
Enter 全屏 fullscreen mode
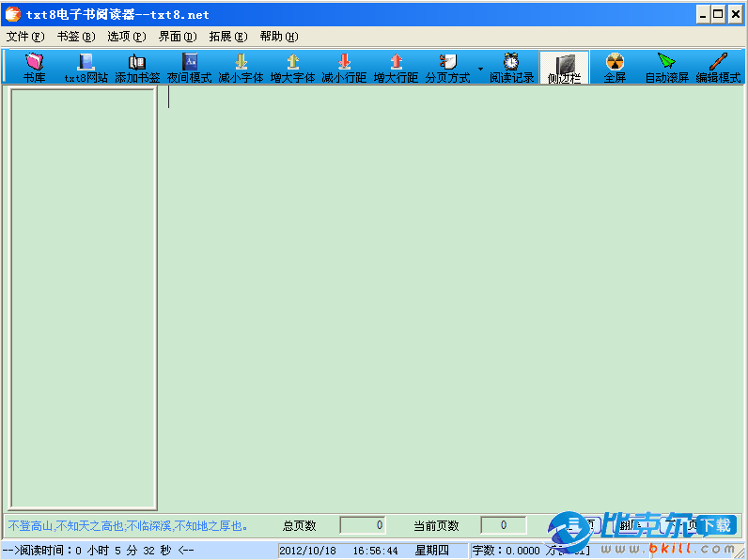[x=615, y=68]
